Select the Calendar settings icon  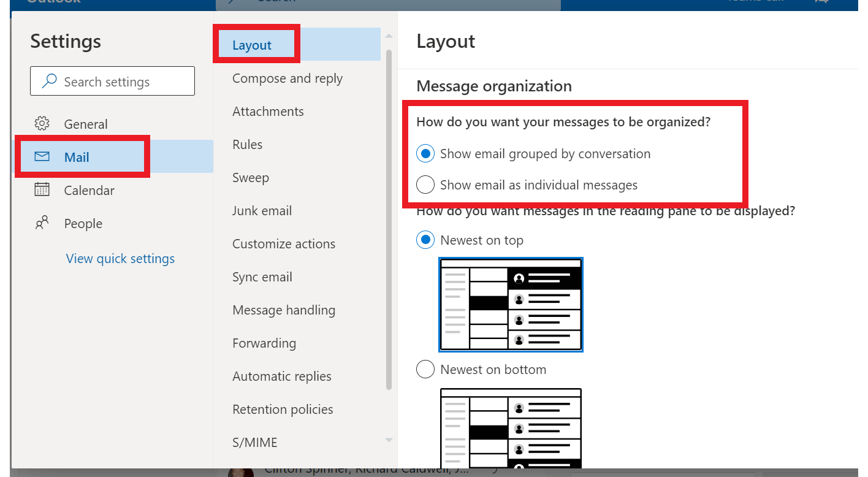42,190
